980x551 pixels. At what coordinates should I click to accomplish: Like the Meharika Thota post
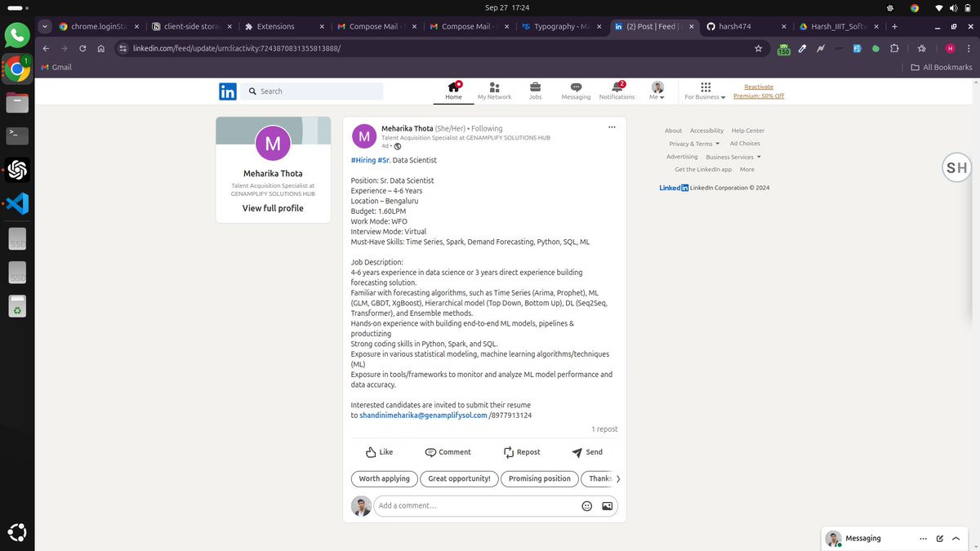[379, 451]
